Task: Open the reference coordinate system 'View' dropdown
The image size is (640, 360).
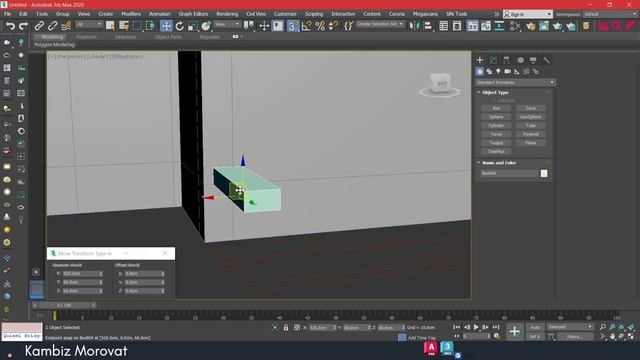Action: (227, 24)
